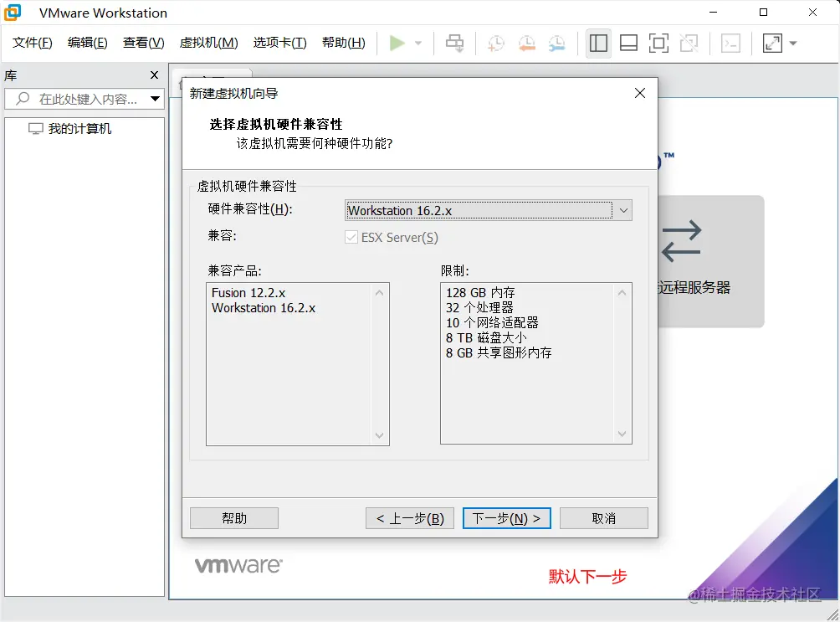The image size is (840, 622).
Task: Click the 帮助 button in the wizard
Action: [234, 517]
